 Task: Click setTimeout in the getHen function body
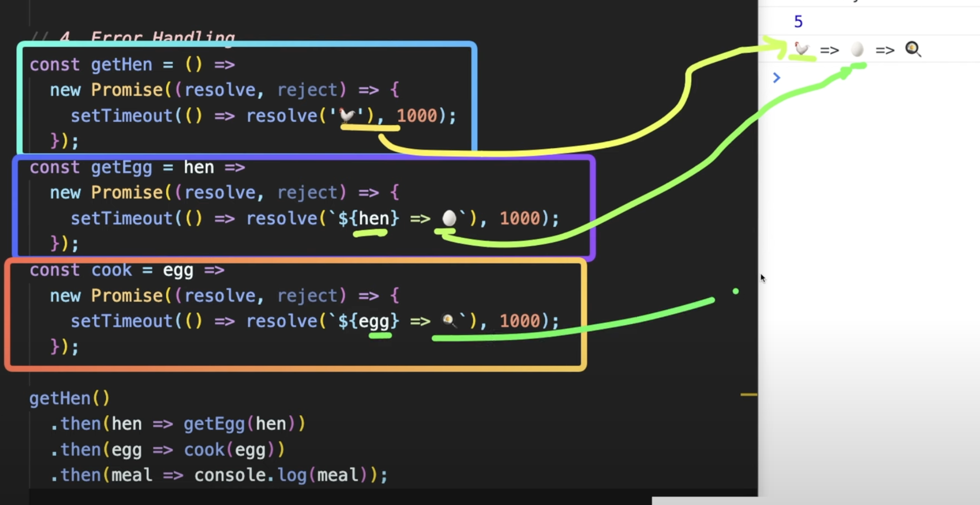(x=121, y=116)
